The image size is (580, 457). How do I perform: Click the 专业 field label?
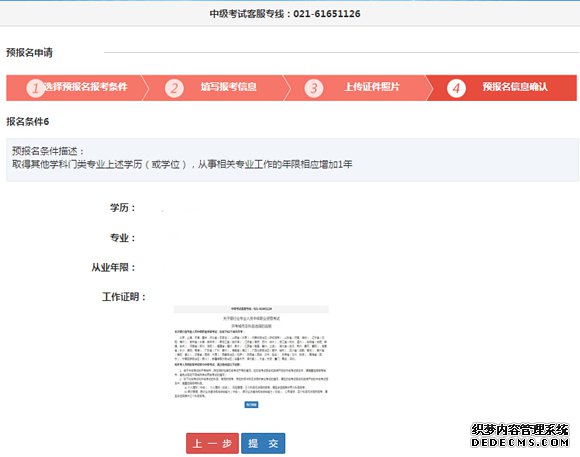tap(123, 238)
